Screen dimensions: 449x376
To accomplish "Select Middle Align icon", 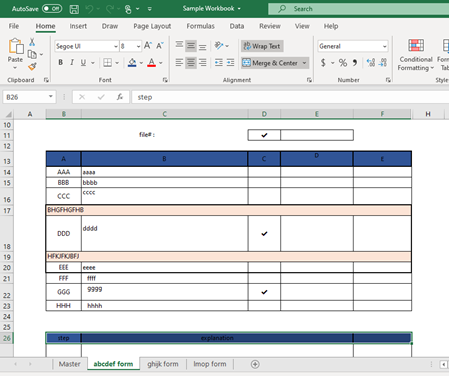I will [191, 46].
